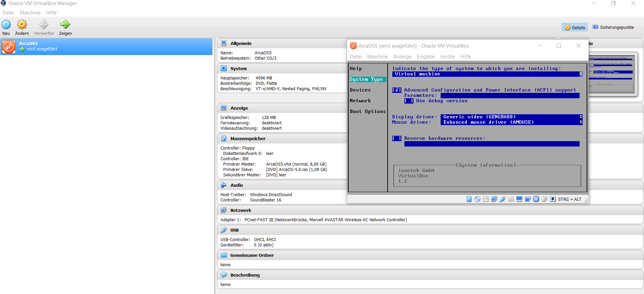Click the Beschreibung speech bubble icon
Image resolution: width=644 pixels, height=294 pixels.
(x=224, y=275)
